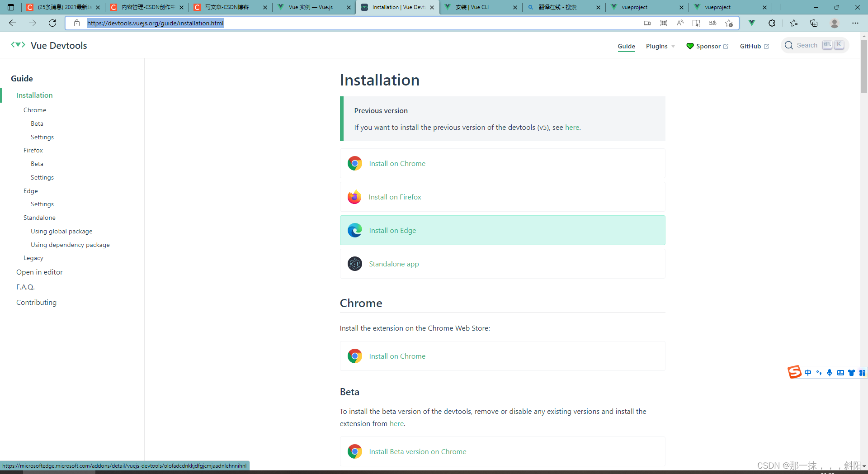Switch to the 写文章-CSDN博客 tab
The height and width of the screenshot is (474, 868).
(230, 7)
